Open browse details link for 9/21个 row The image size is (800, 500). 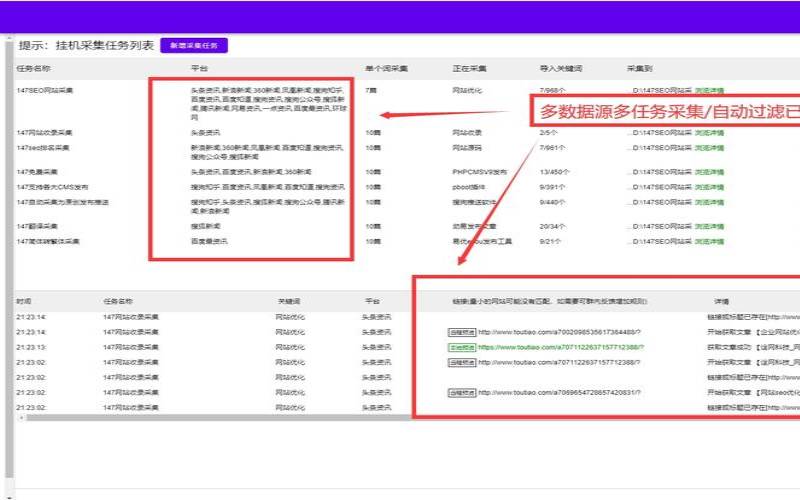(x=709, y=242)
